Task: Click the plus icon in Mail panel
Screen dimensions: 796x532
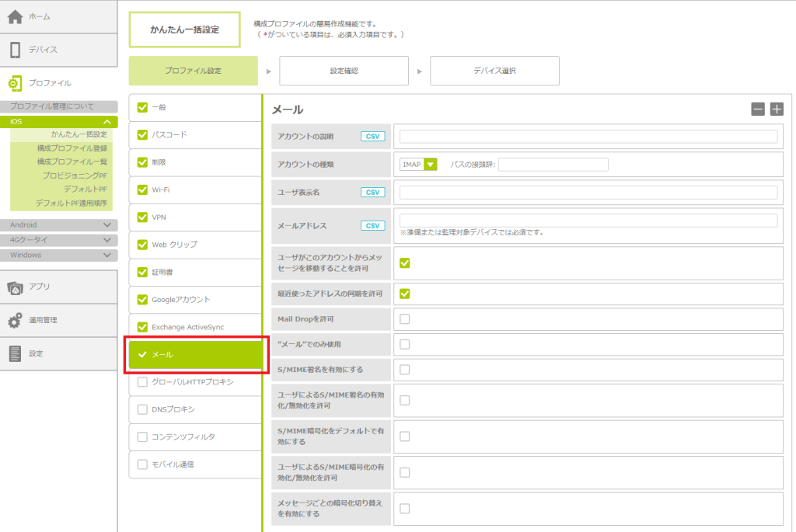Action: pyautogui.click(x=777, y=110)
